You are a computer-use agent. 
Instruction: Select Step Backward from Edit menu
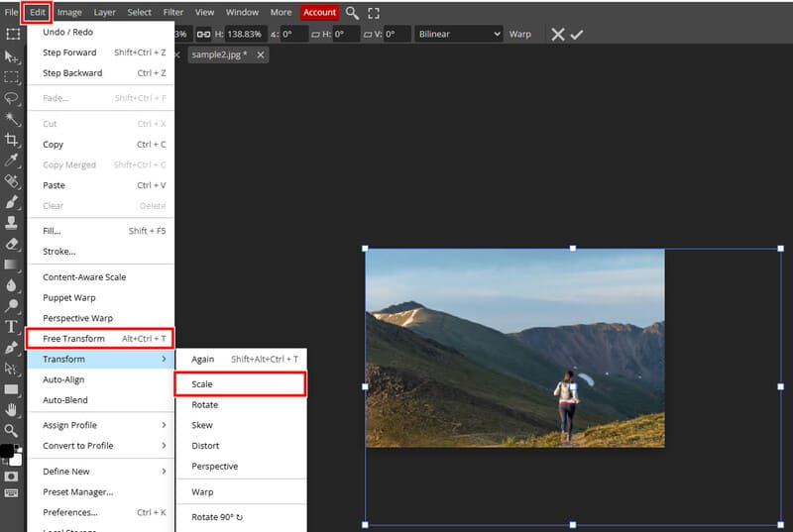point(101,72)
